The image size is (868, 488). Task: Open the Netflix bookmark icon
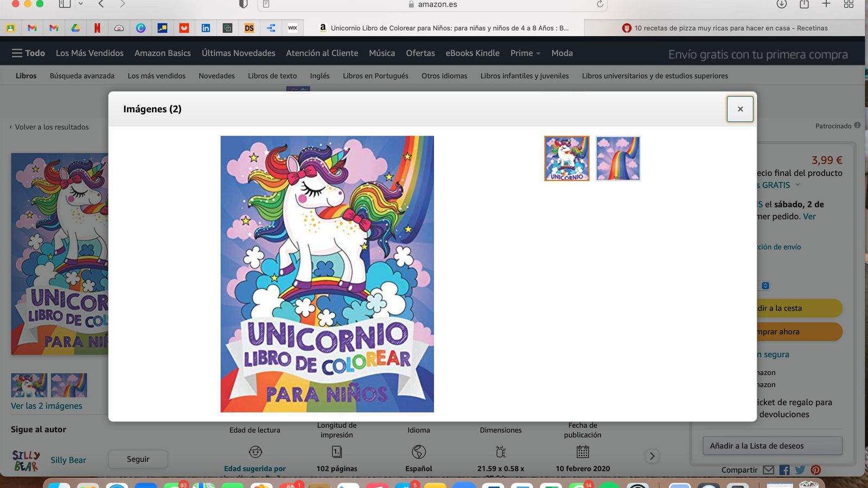click(97, 28)
